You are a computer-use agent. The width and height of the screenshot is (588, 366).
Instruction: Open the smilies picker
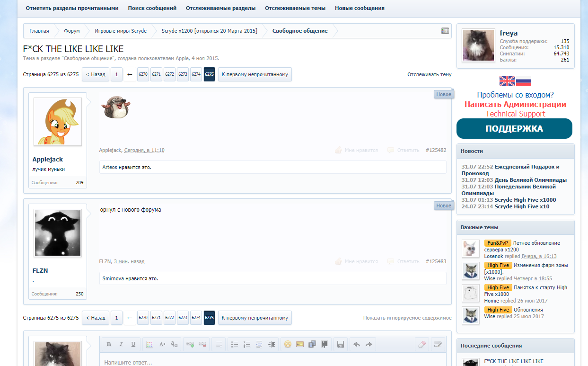[x=288, y=344]
